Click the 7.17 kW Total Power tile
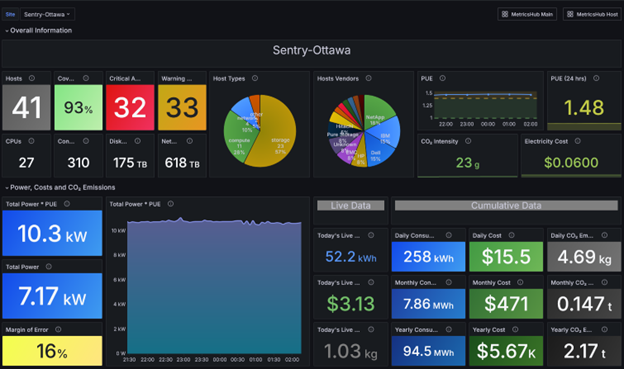 (x=52, y=296)
